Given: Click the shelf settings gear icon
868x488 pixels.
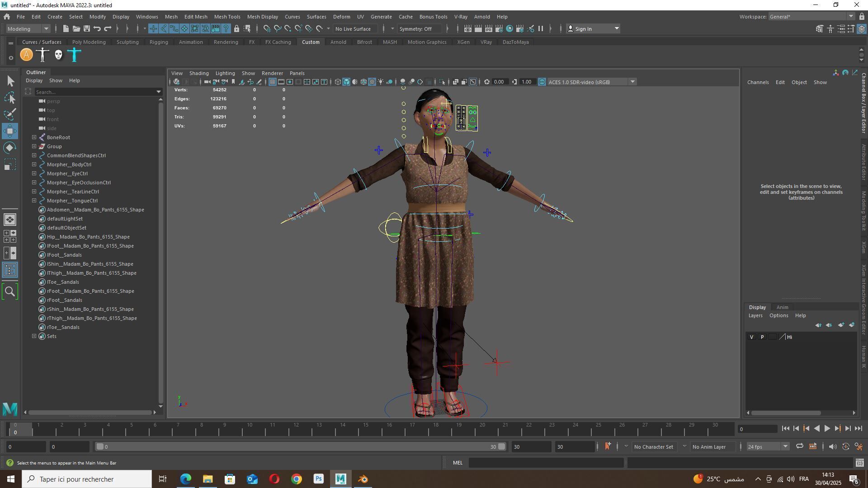Looking at the screenshot, I should tap(11, 58).
